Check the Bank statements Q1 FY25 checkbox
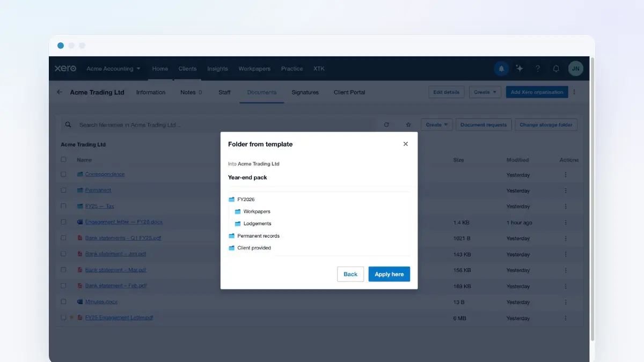This screenshot has height=362, width=644. (64, 238)
